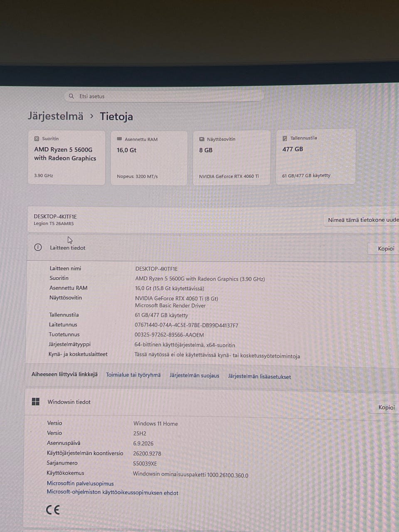399x532 pixels.
Task: Click the Näyttösovitin graphics card icon
Action: pyautogui.click(x=202, y=139)
